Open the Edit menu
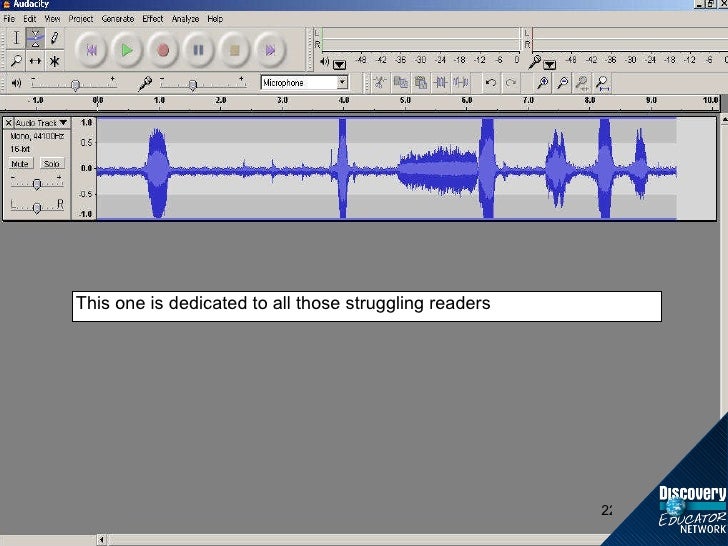Image resolution: width=728 pixels, height=546 pixels. click(x=29, y=19)
